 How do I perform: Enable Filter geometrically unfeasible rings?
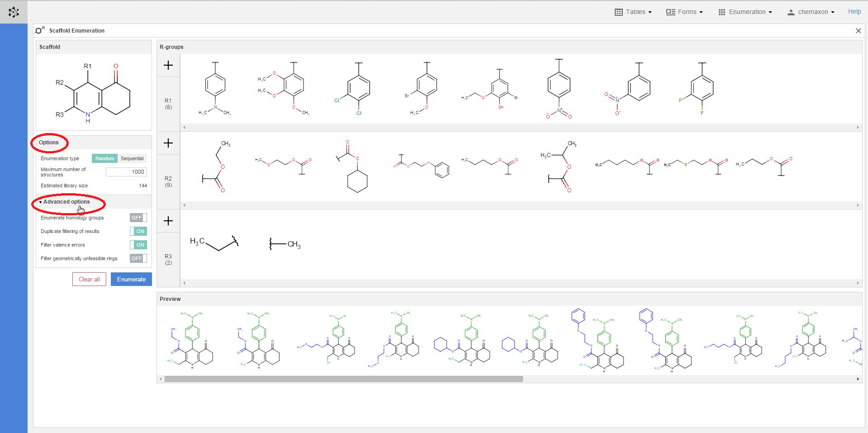tap(138, 258)
